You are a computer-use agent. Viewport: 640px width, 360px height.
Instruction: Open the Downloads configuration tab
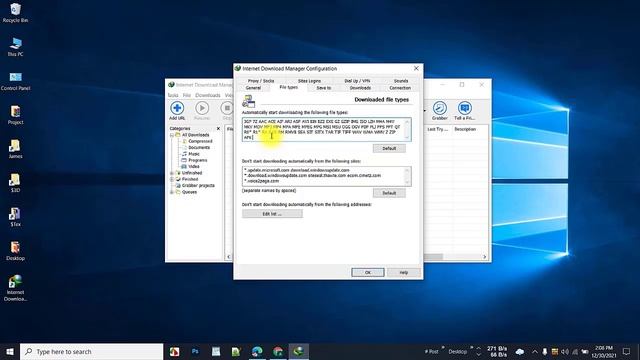tap(360, 88)
